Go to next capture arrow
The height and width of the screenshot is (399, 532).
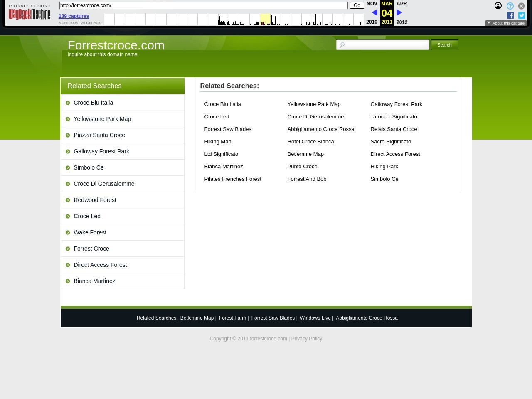coord(399,13)
